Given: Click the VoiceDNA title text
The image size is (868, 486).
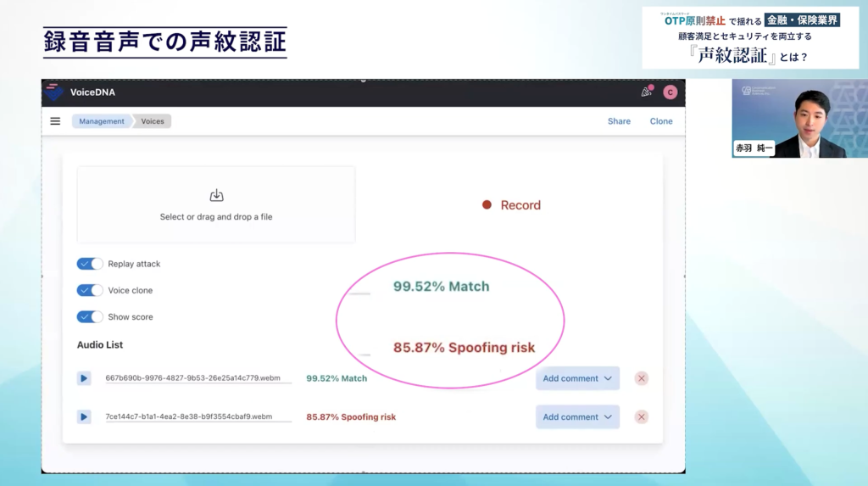Looking at the screenshot, I should point(92,92).
